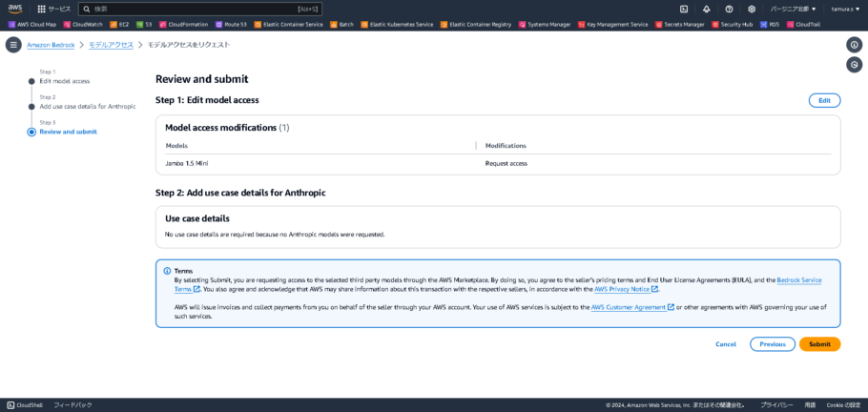Open Elastic Container Registry bookmark
This screenshot has height=412, width=868.
point(476,25)
